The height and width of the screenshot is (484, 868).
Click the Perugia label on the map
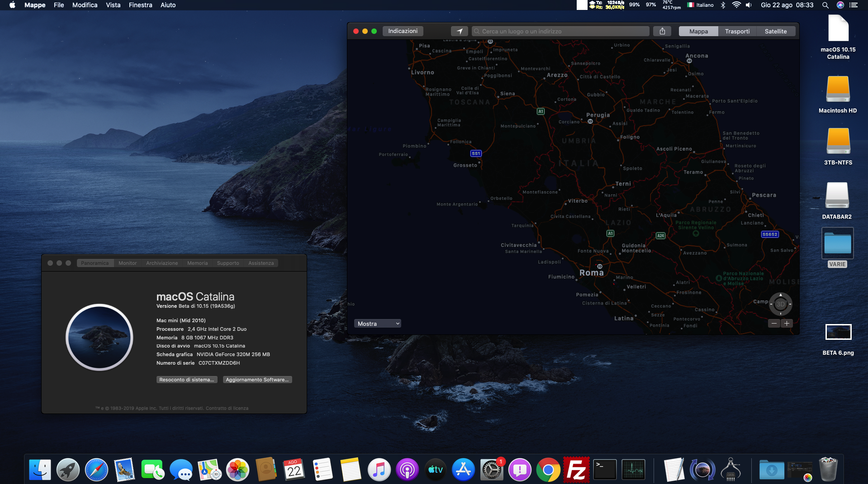tap(598, 115)
